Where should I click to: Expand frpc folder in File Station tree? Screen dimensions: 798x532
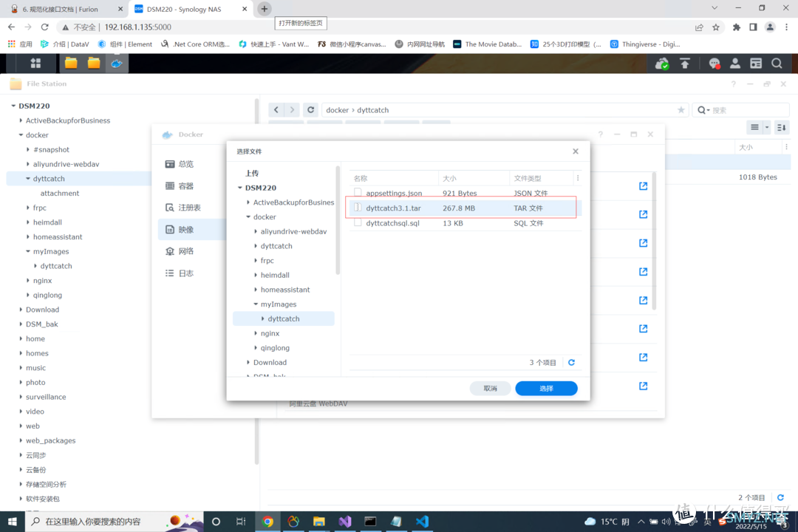pos(28,208)
